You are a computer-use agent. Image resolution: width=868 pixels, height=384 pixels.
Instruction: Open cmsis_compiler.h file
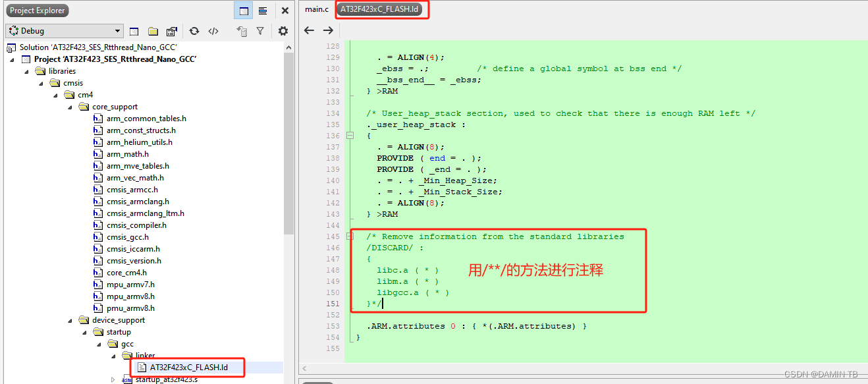136,225
